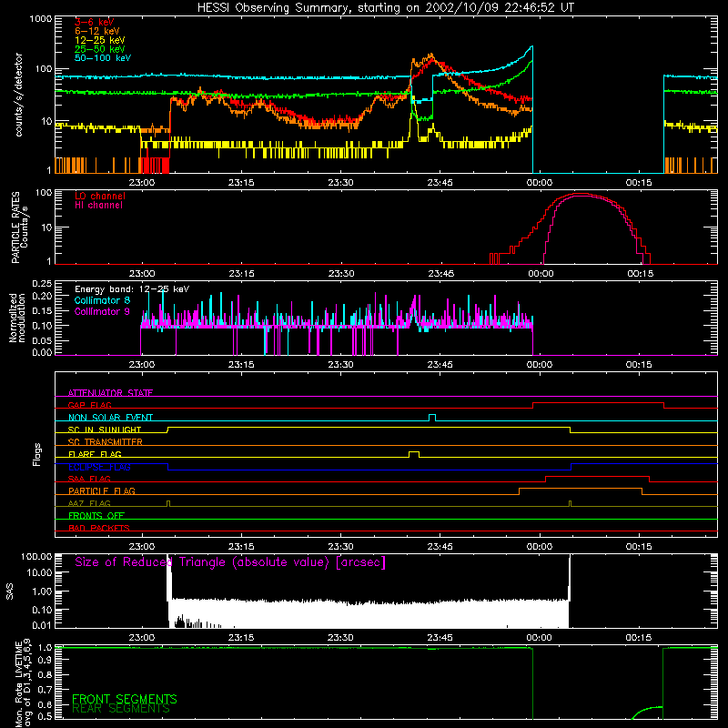This screenshot has height=728, width=728.
Task: Click the BAD PACKETS flag label
Action: pyautogui.click(x=99, y=528)
